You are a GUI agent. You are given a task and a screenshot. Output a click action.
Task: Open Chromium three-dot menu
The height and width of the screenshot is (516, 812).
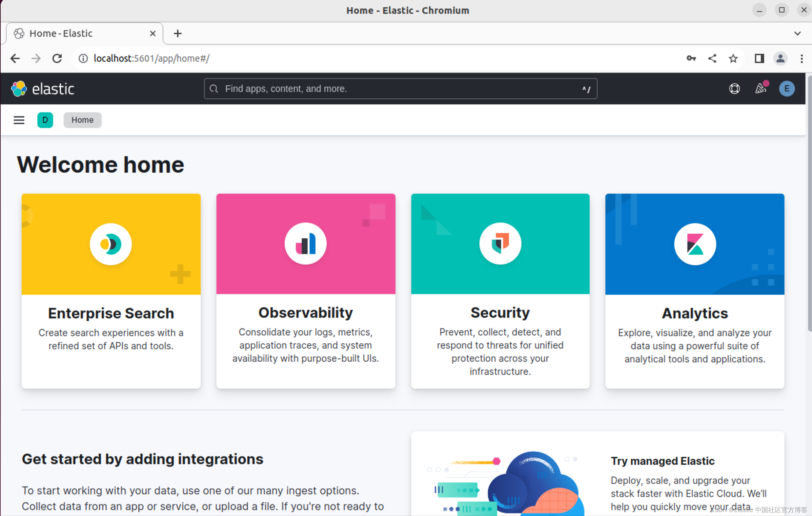pos(802,58)
